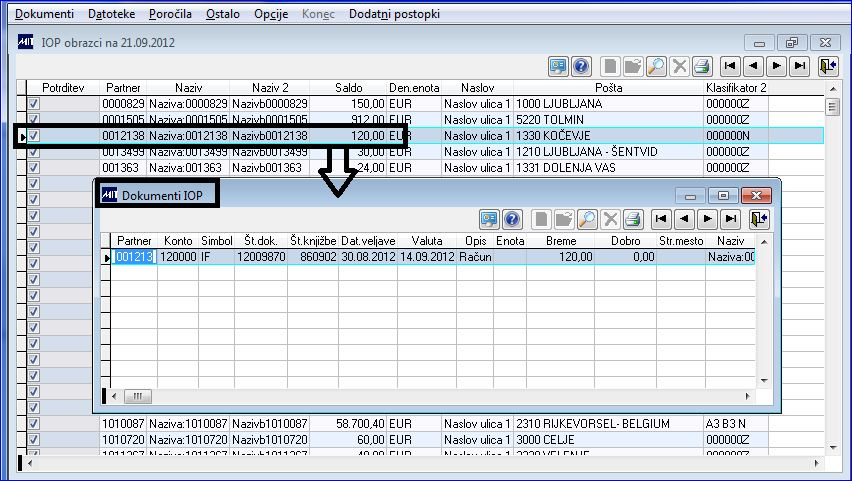The height and width of the screenshot is (481, 852).
Task: Click the Saldo column header
Action: coord(348,88)
